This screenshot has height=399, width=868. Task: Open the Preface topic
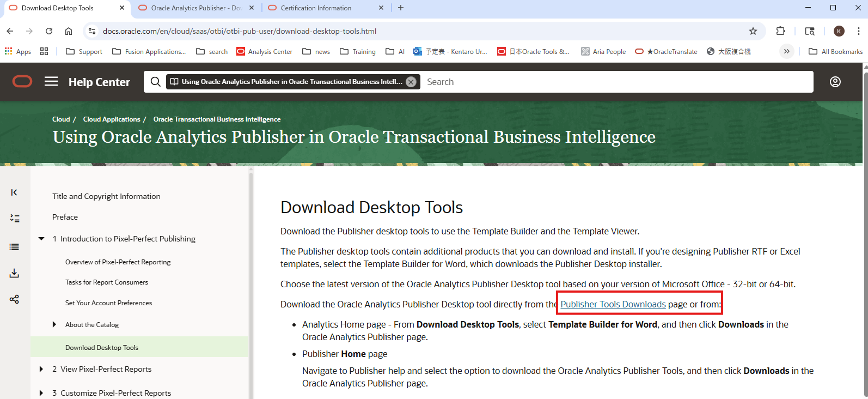tap(65, 217)
